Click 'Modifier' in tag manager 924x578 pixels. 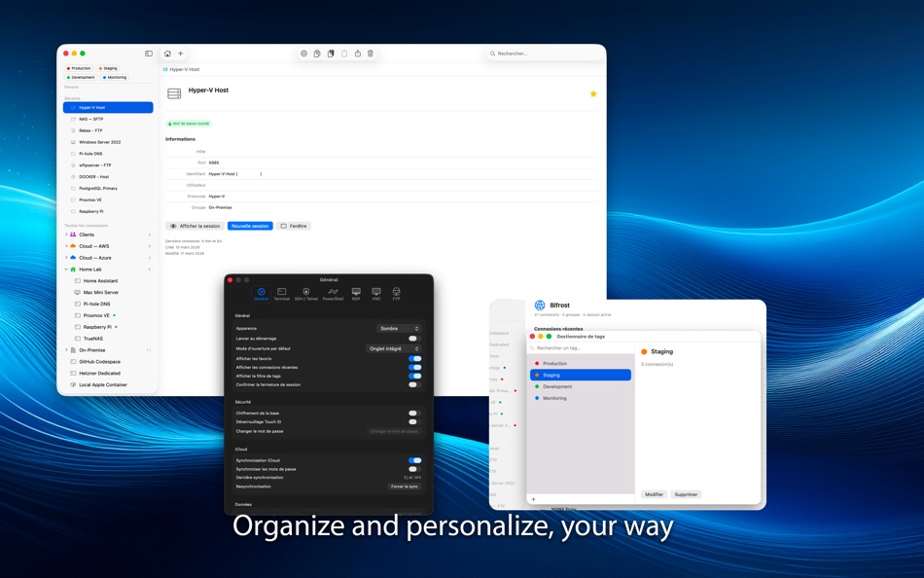click(655, 495)
